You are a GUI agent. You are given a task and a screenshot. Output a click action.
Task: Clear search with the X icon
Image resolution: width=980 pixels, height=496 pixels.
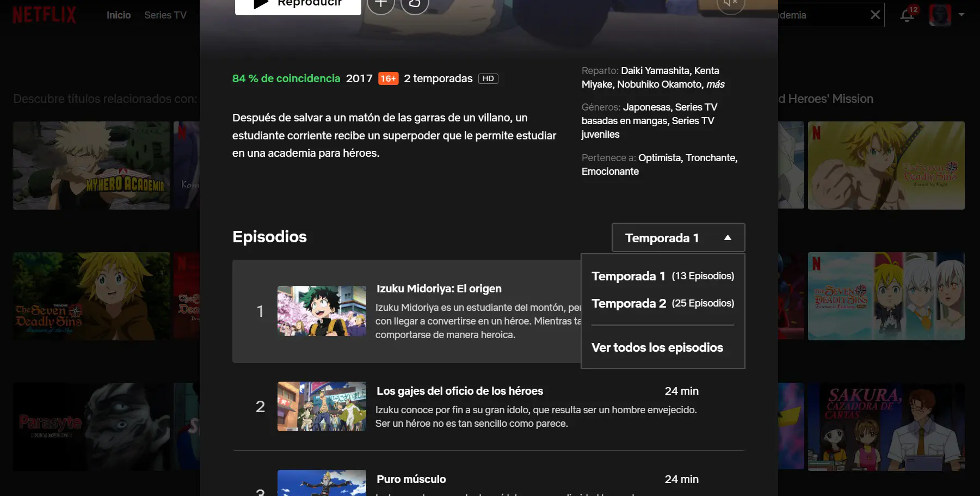[x=875, y=15]
